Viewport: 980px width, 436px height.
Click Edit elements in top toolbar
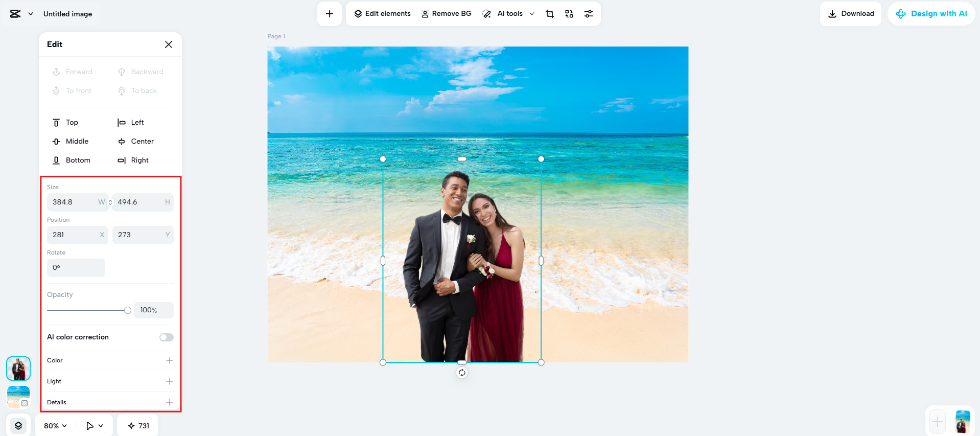(x=383, y=14)
